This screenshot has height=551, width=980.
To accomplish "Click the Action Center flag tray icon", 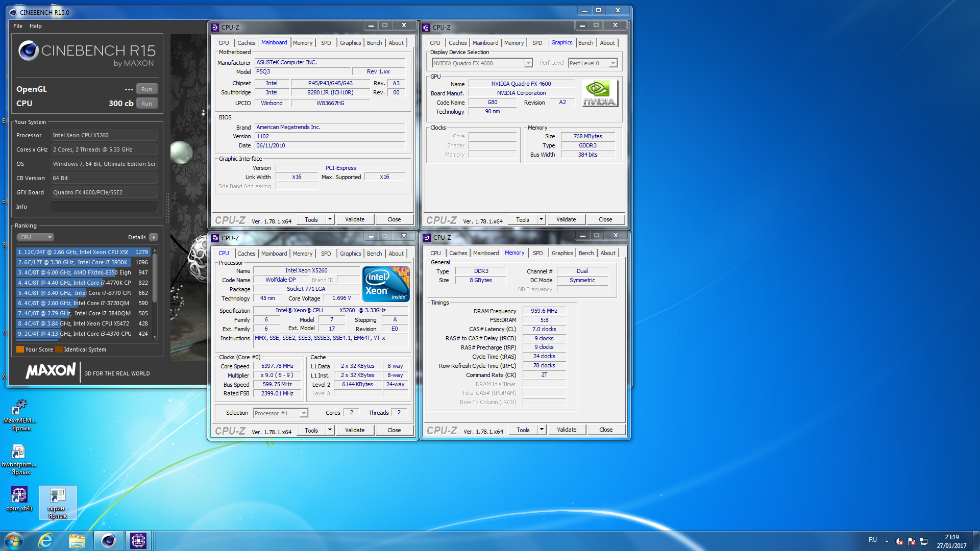I will [x=912, y=541].
